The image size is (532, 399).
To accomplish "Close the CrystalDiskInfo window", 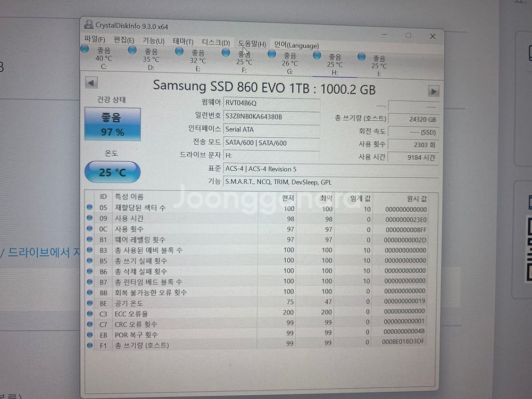I will [432, 36].
